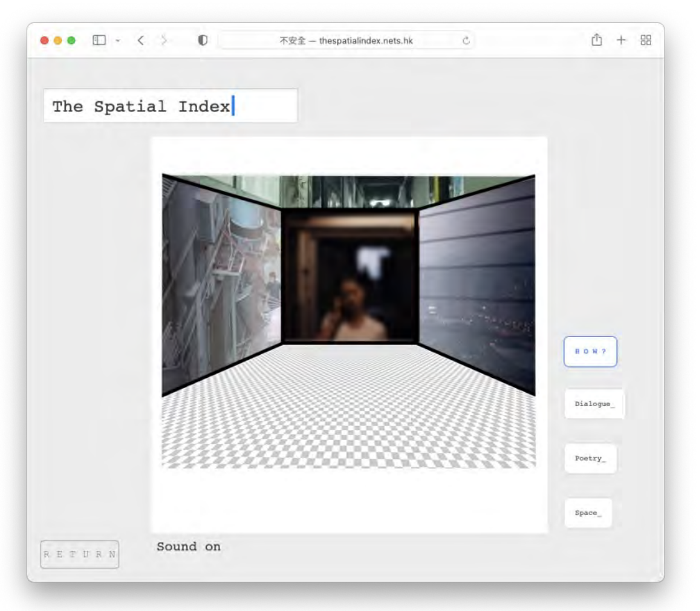Hit the RETURN button
Image resolution: width=700 pixels, height=611 pixels.
tap(80, 554)
